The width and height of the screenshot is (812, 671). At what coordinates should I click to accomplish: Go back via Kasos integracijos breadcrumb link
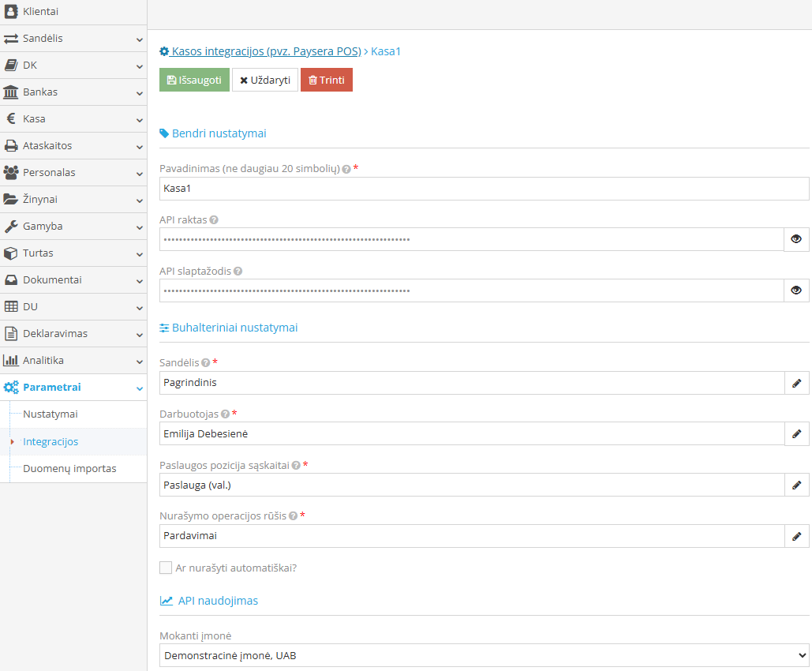point(266,51)
